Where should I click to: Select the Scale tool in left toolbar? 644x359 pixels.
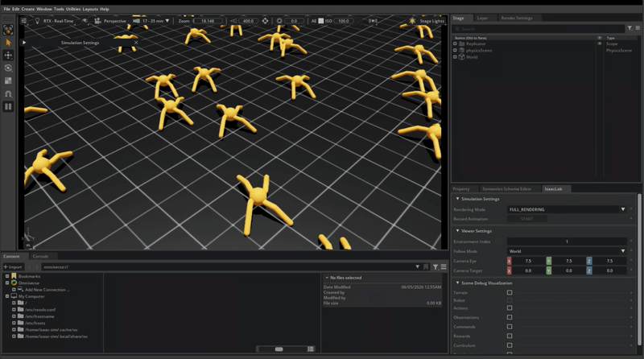(x=8, y=81)
